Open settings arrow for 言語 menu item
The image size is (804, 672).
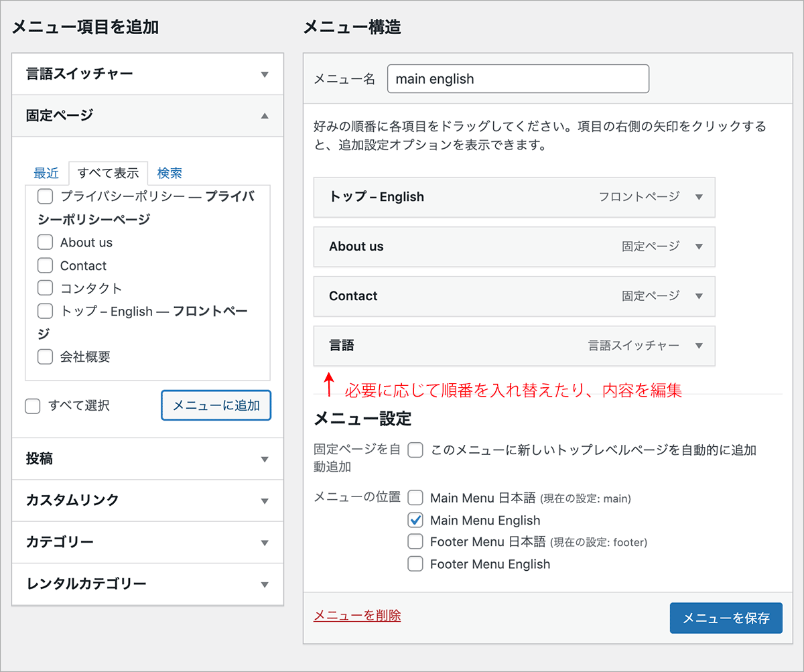(699, 346)
